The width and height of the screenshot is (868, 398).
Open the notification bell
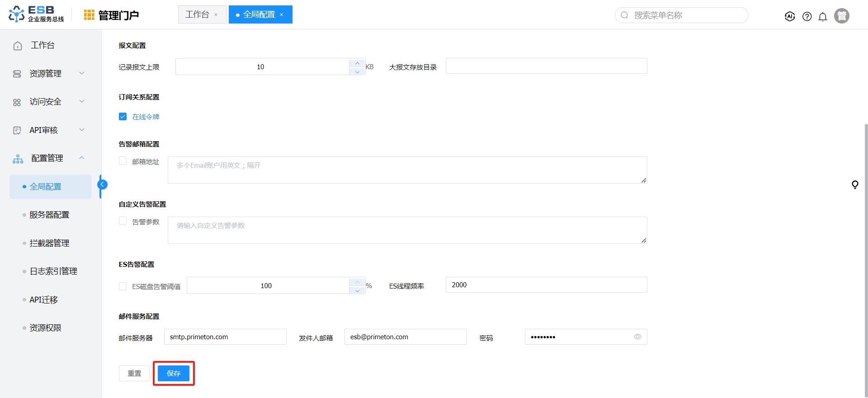(x=823, y=17)
